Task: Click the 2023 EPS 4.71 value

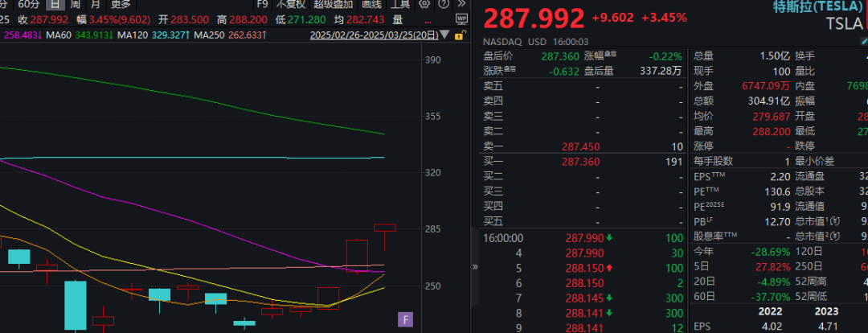Action: 826,327
